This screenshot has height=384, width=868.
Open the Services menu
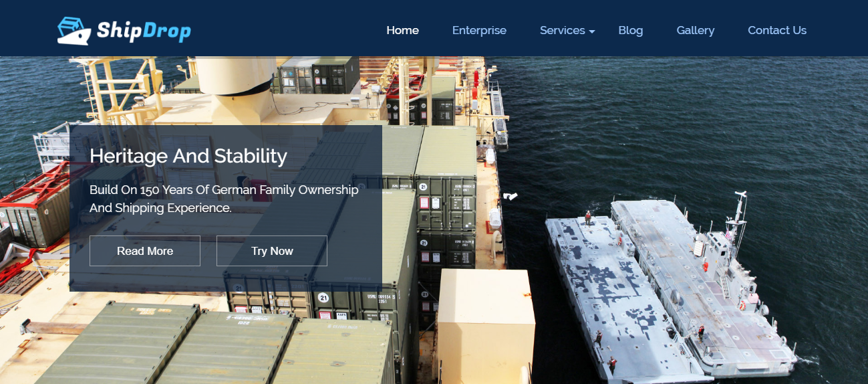pos(562,30)
